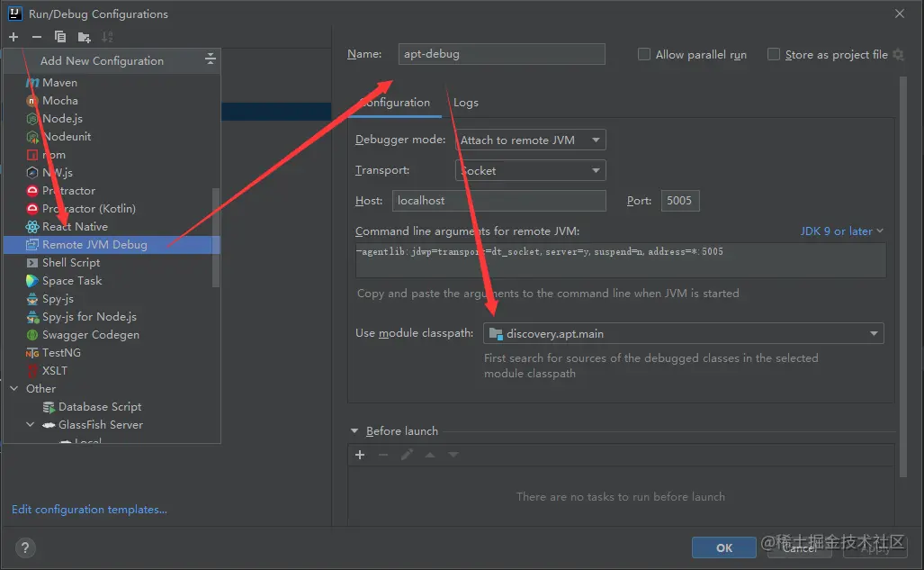
Task: Open the Transport dropdown
Action: pyautogui.click(x=530, y=170)
